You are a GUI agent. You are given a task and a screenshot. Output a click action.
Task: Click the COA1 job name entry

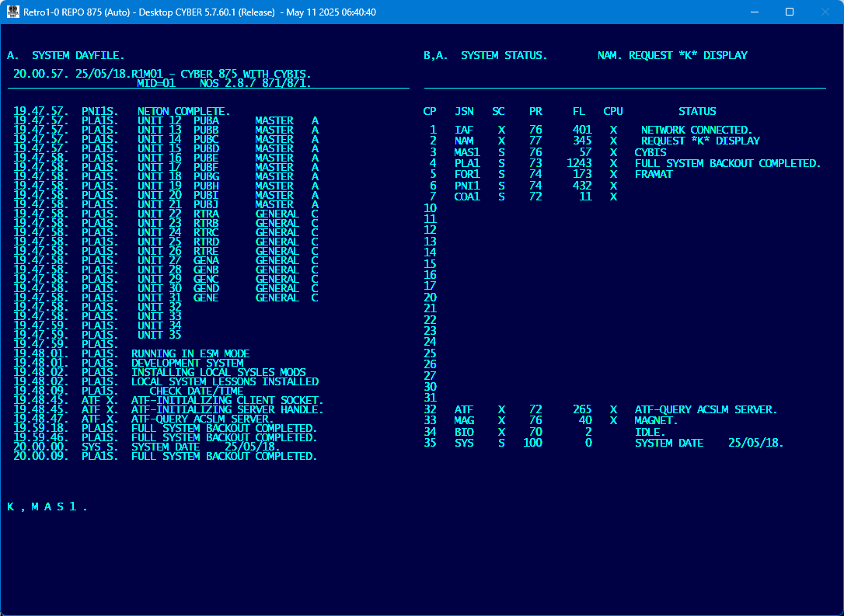pyautogui.click(x=467, y=197)
